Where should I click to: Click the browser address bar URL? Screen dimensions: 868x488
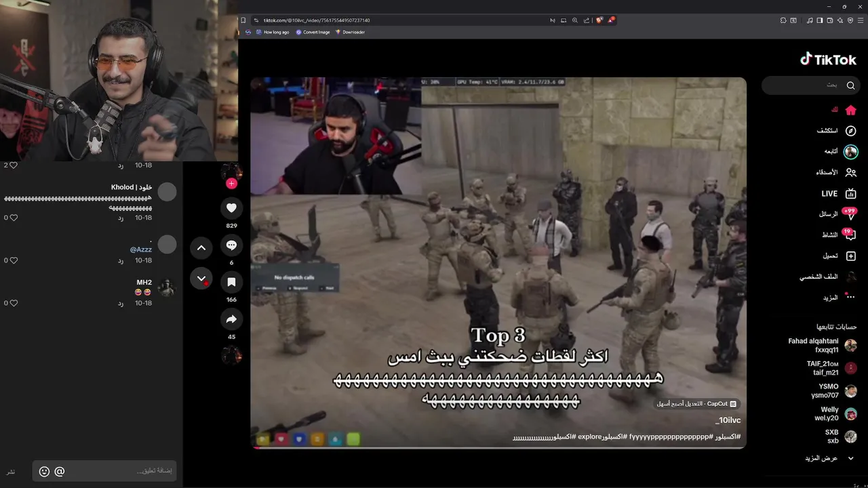317,20
